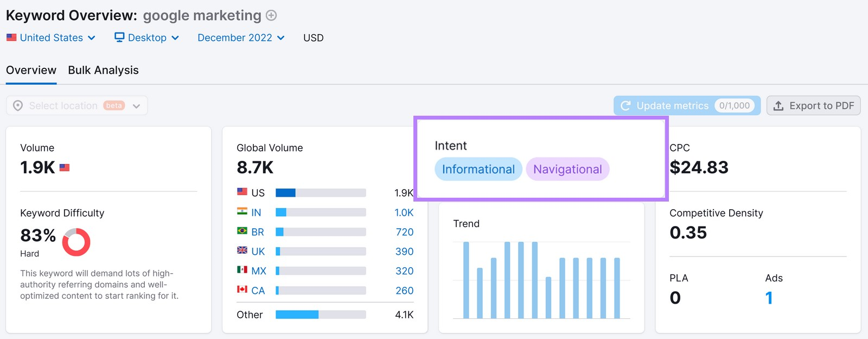Screen dimensions: 868x339
Task: Click the 1.0K volume value for IN
Action: [x=404, y=212]
